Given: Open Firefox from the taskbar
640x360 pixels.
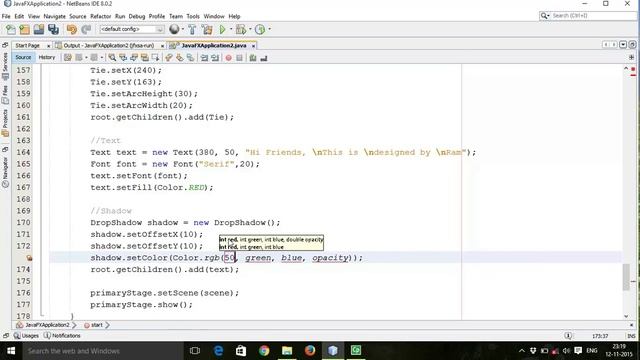Looking at the screenshot, I should click(x=310, y=351).
